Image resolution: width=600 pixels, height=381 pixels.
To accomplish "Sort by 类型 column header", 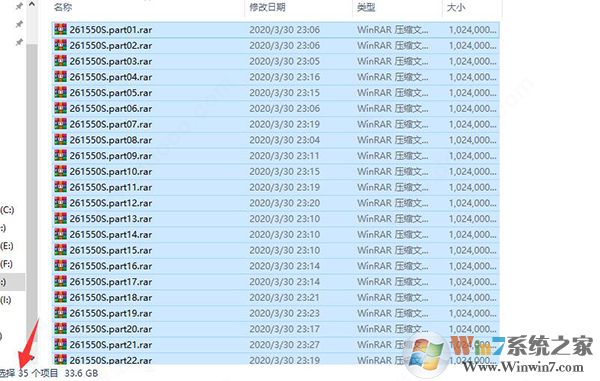I will 366,7.
